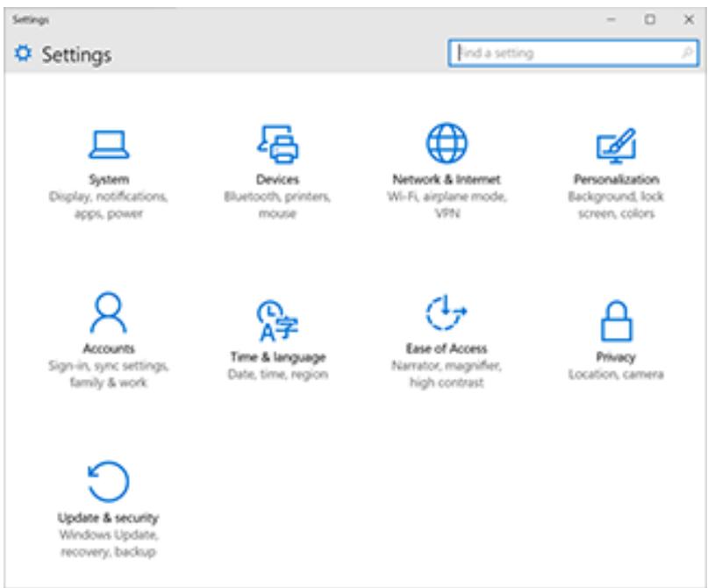Open Devices printer icon

pyautogui.click(x=278, y=144)
